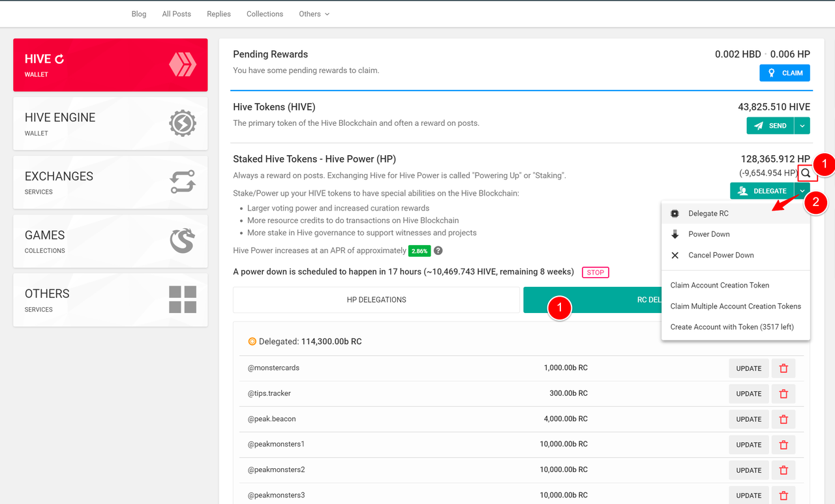835x504 pixels.
Task: Expand the arrow next to SEND
Action: (x=802, y=126)
